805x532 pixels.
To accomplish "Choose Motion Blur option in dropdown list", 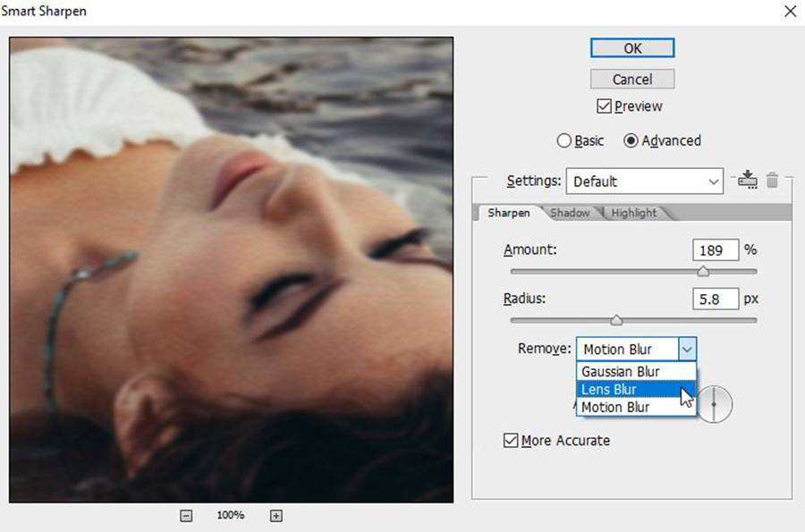I will [x=636, y=408].
